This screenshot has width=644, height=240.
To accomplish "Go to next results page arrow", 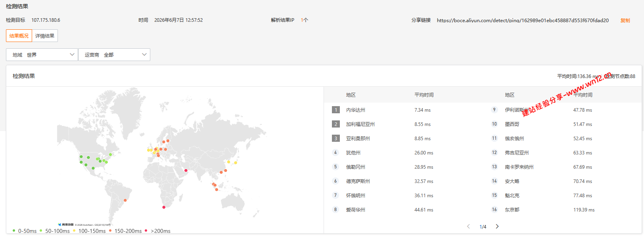I will pos(497,227).
